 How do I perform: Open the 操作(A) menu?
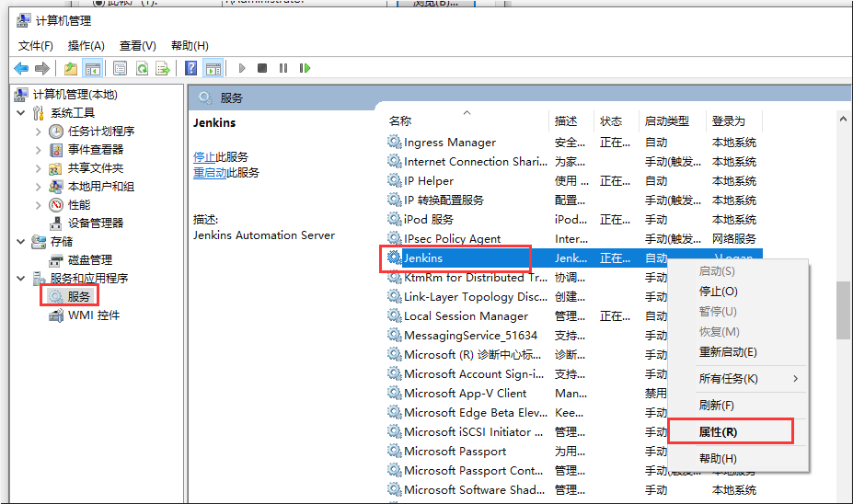pyautogui.click(x=86, y=45)
